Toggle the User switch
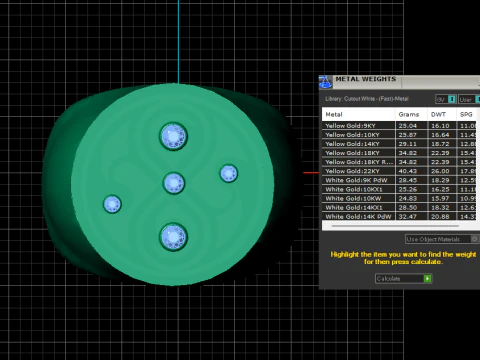The height and width of the screenshot is (360, 480). tap(469, 99)
